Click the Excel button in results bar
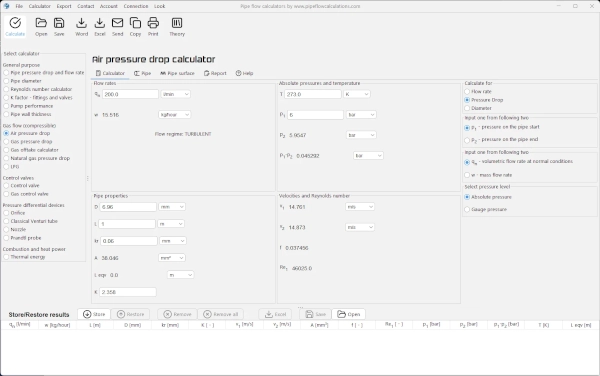600x376 pixels. pyautogui.click(x=276, y=314)
